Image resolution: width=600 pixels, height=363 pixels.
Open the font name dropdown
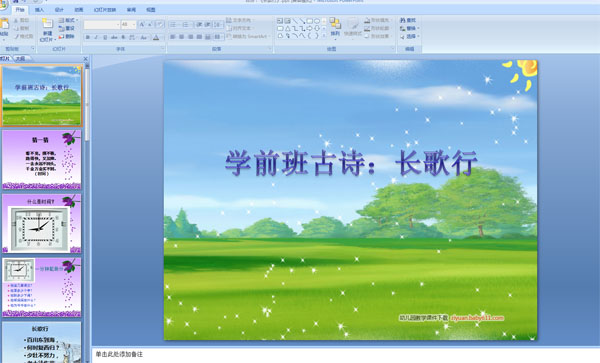click(x=102, y=24)
